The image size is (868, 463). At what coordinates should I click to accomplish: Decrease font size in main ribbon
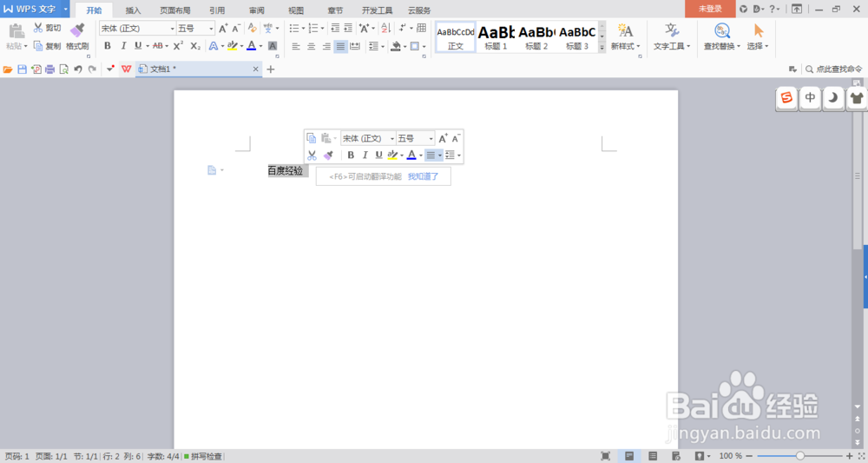[236, 29]
